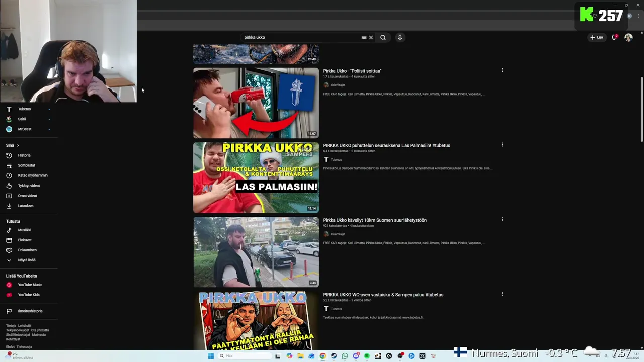Open Tubetus channel under WC-oven video
This screenshot has width=644, height=362.
point(336,309)
